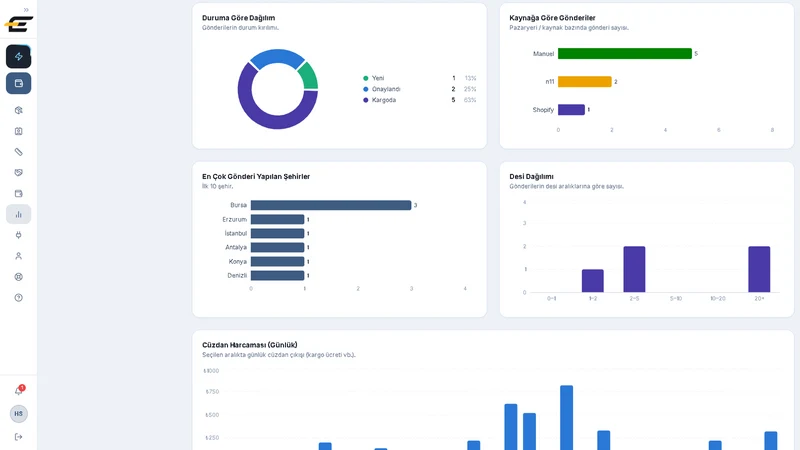Screen dimensions: 800x450
Task: Open the package box sidebar icon
Action: pyautogui.click(x=18, y=110)
